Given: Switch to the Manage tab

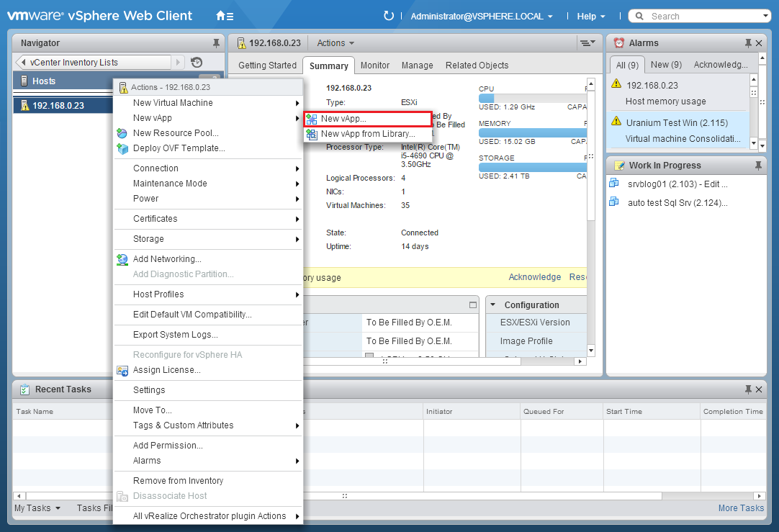Looking at the screenshot, I should point(418,66).
